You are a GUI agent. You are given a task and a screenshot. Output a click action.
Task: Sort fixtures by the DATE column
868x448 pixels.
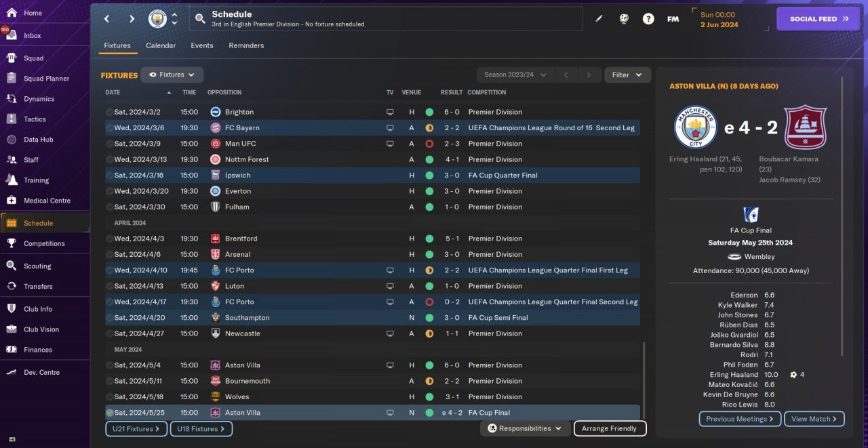point(113,92)
